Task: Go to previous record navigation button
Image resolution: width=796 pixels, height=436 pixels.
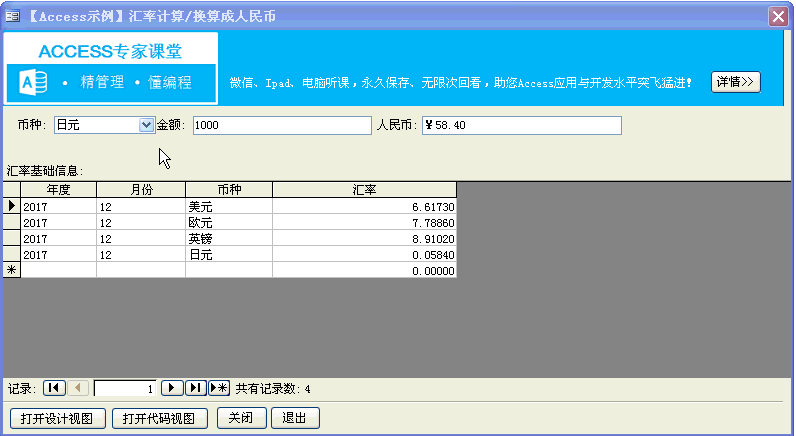Action: (x=78, y=388)
